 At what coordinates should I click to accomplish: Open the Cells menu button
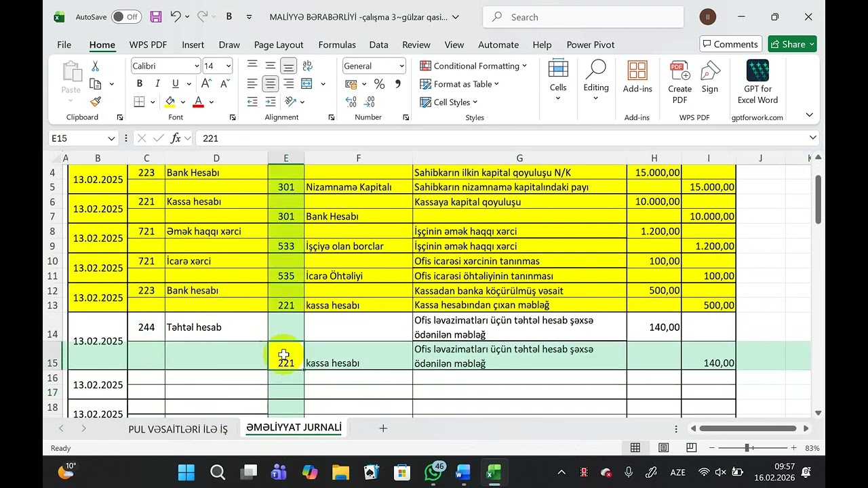[x=558, y=81]
